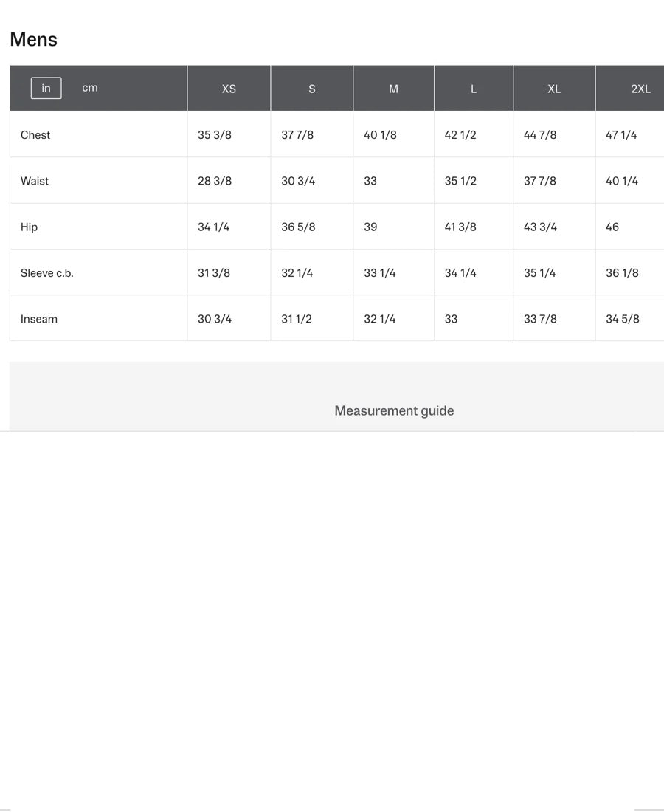Click the XS size column header
664x812 pixels.
(x=229, y=89)
